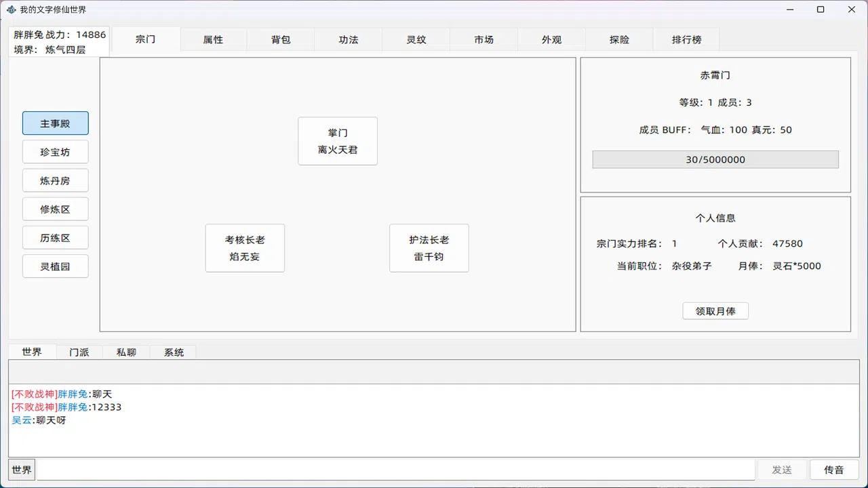
Task: Click the sect progress bar 30/5000000
Action: 715,159
